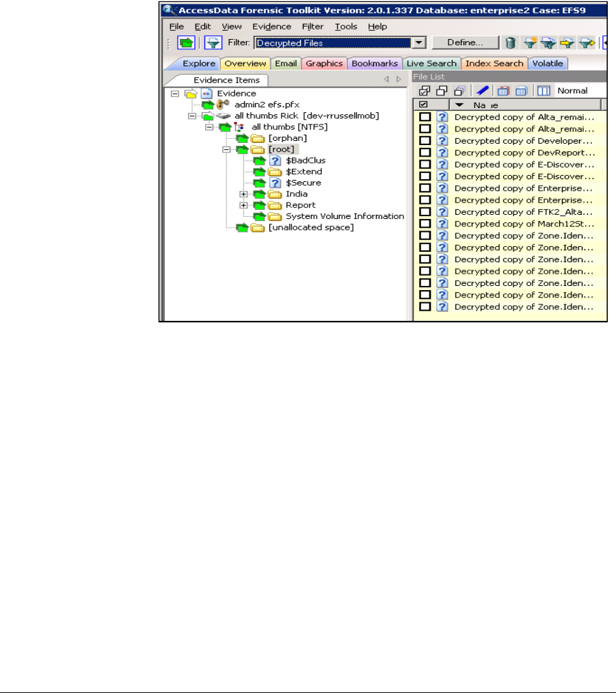
Task: Collapse the [root] folder node
Action: click(226, 149)
